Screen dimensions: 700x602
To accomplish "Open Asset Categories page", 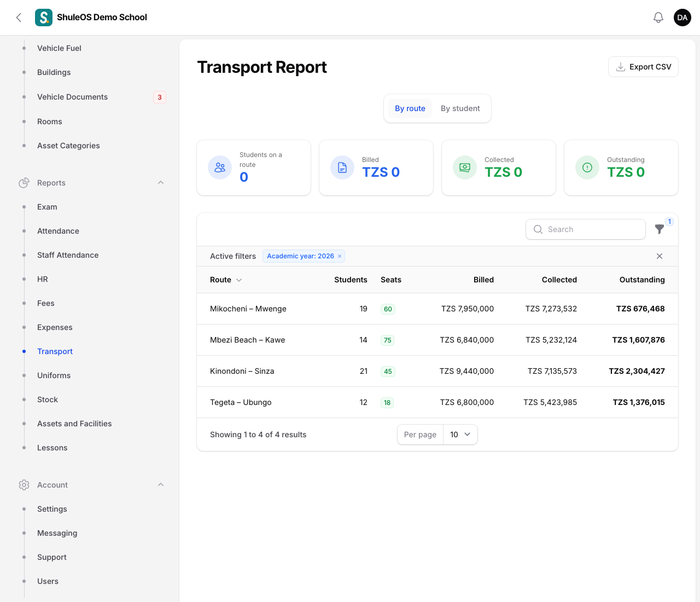I will coord(68,146).
